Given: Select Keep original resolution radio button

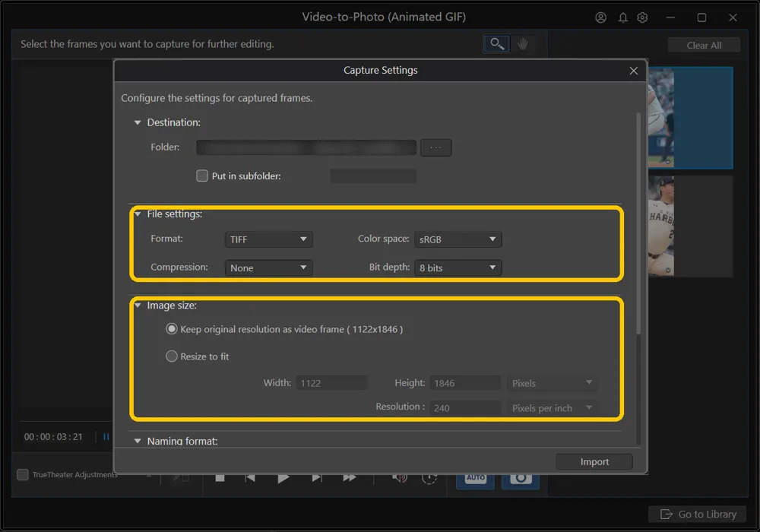Looking at the screenshot, I should [x=172, y=329].
